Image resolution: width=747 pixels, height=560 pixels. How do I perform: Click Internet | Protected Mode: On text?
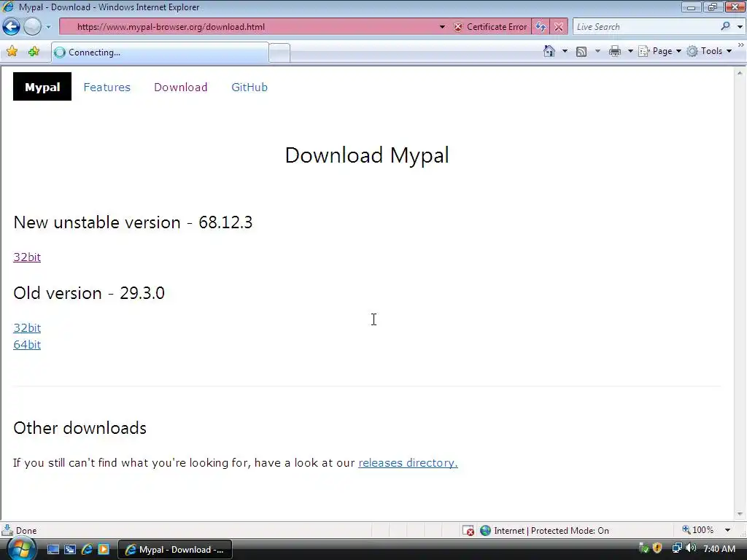click(551, 531)
